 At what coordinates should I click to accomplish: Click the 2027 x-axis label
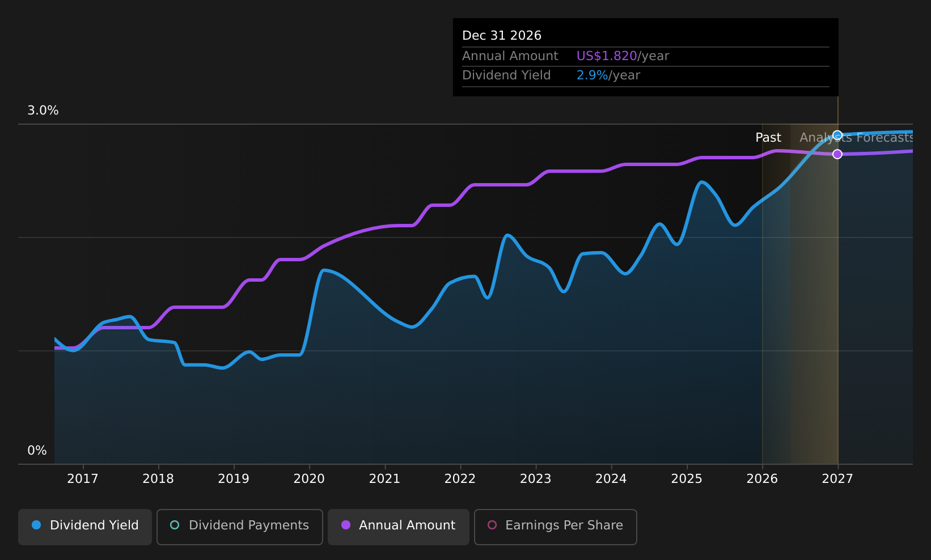point(837,479)
